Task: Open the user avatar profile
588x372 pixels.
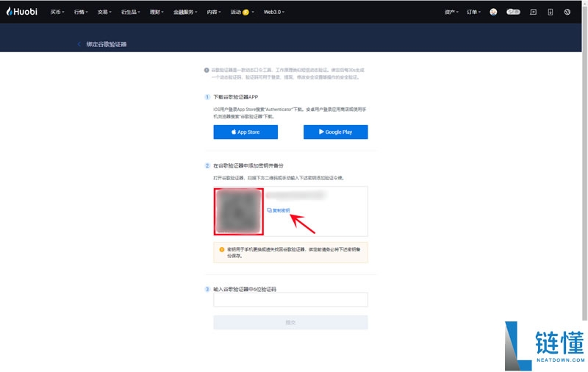Action: (493, 12)
